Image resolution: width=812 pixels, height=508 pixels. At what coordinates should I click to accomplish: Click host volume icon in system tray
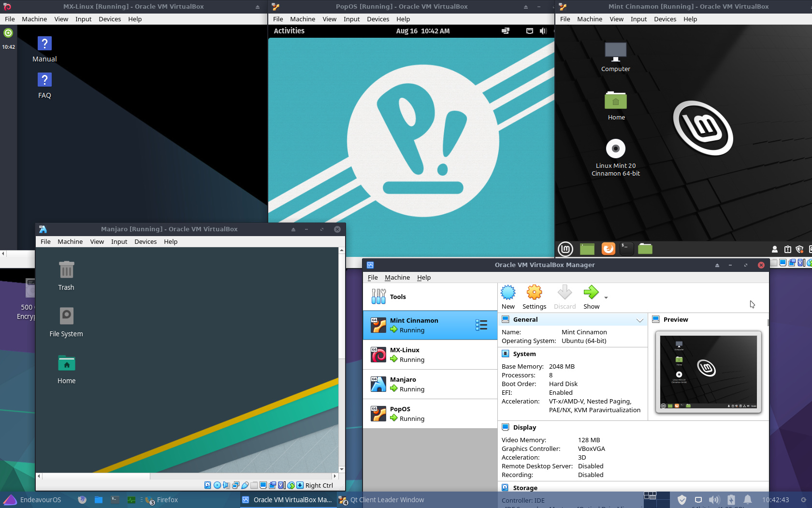[714, 500]
